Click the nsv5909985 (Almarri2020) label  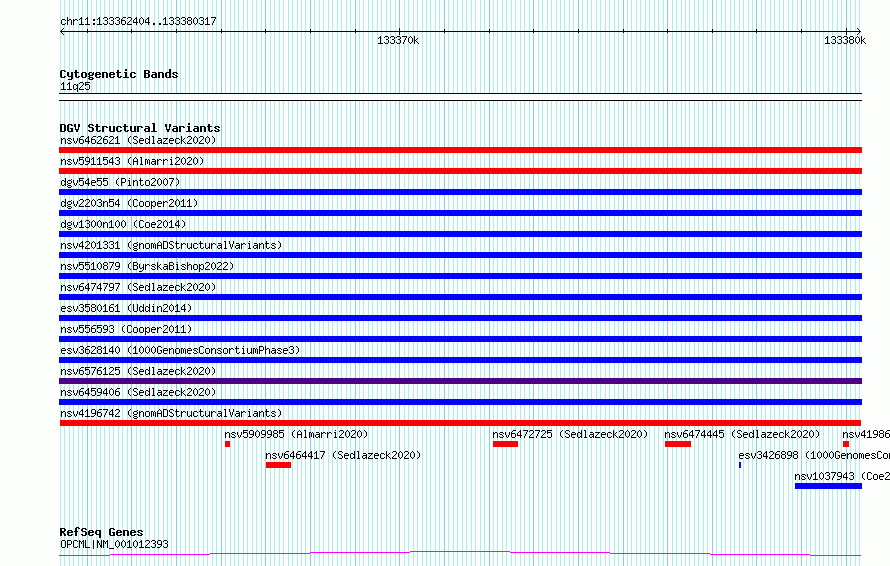296,434
